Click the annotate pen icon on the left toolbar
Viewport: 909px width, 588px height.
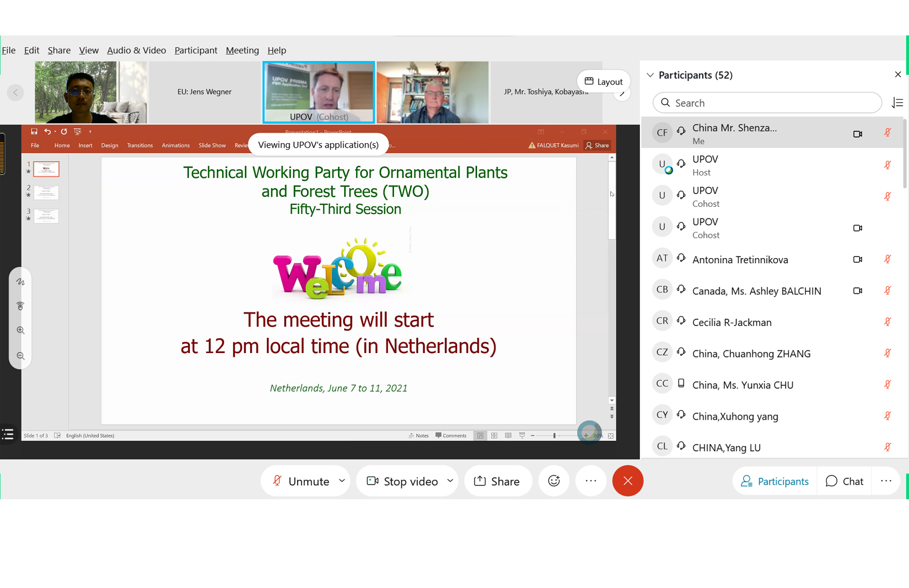pos(21,282)
